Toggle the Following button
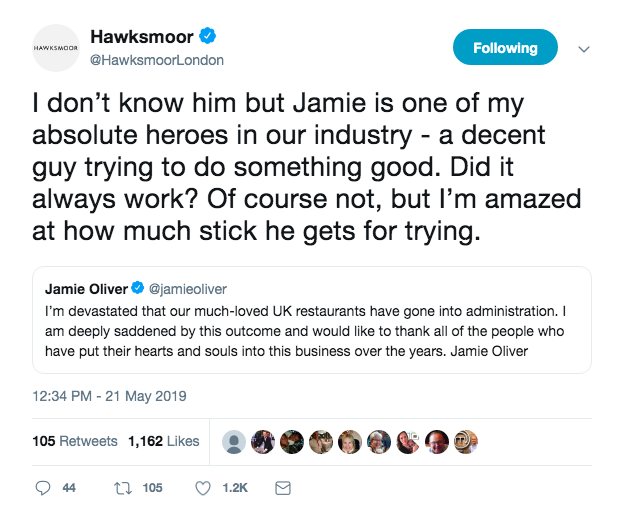The width and height of the screenshot is (620, 518). tap(505, 47)
